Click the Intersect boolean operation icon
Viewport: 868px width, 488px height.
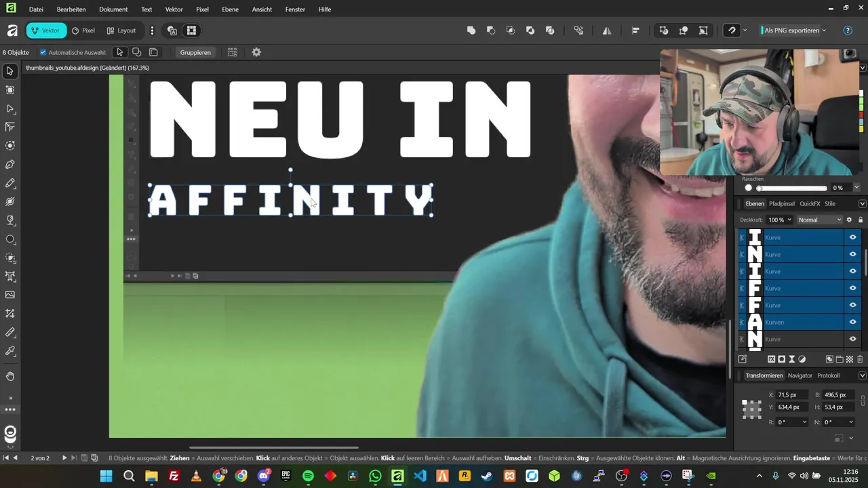[511, 30]
